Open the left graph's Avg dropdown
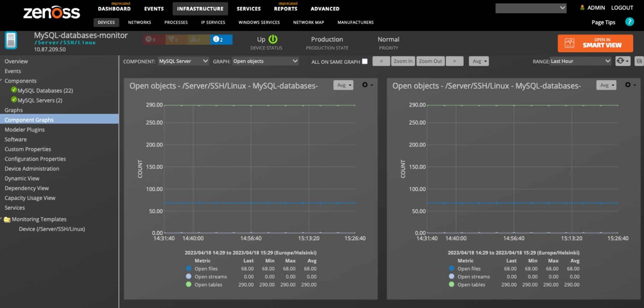The height and width of the screenshot is (308, 644). [343, 85]
